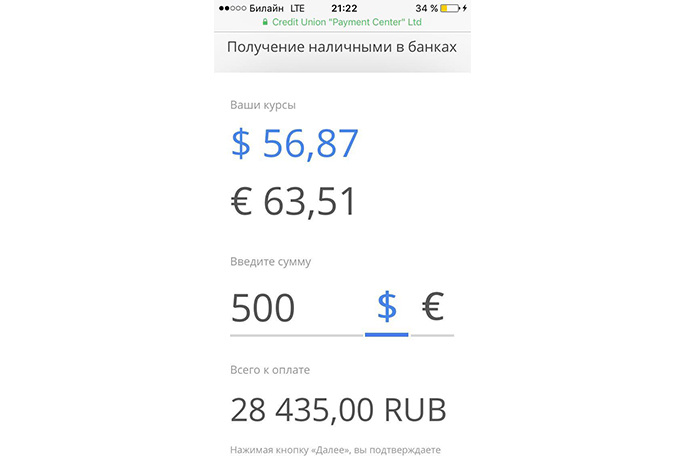The height and width of the screenshot is (456, 683).
Task: Tap the Билайн carrier name
Action: (x=265, y=7)
